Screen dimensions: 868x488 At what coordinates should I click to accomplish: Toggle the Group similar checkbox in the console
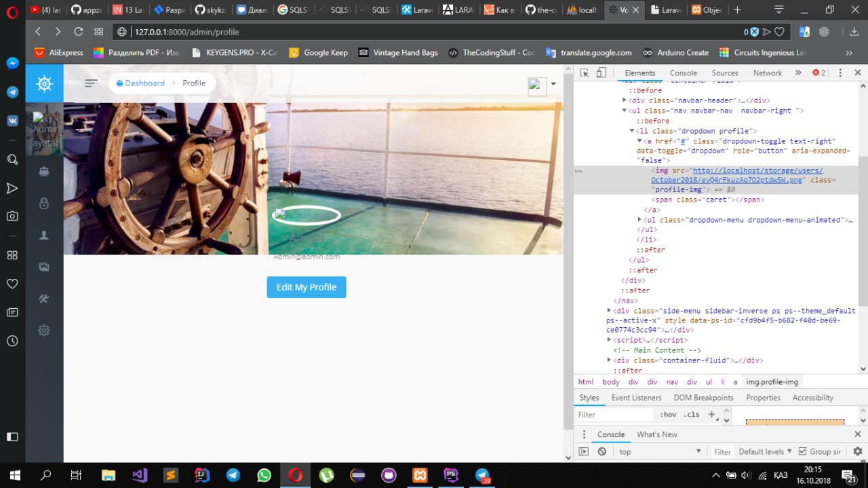tap(803, 451)
